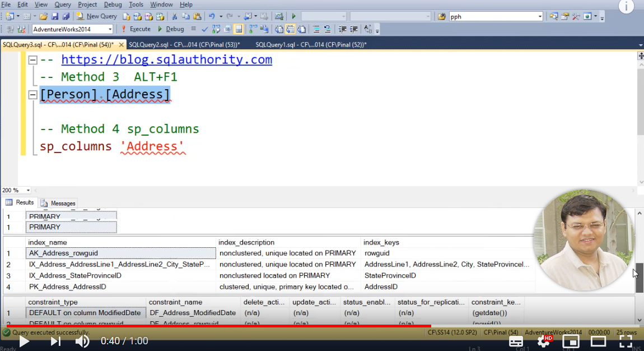Click the Display Estimated Execution Plan icon
This screenshot has height=351, width=644.
[216, 29]
